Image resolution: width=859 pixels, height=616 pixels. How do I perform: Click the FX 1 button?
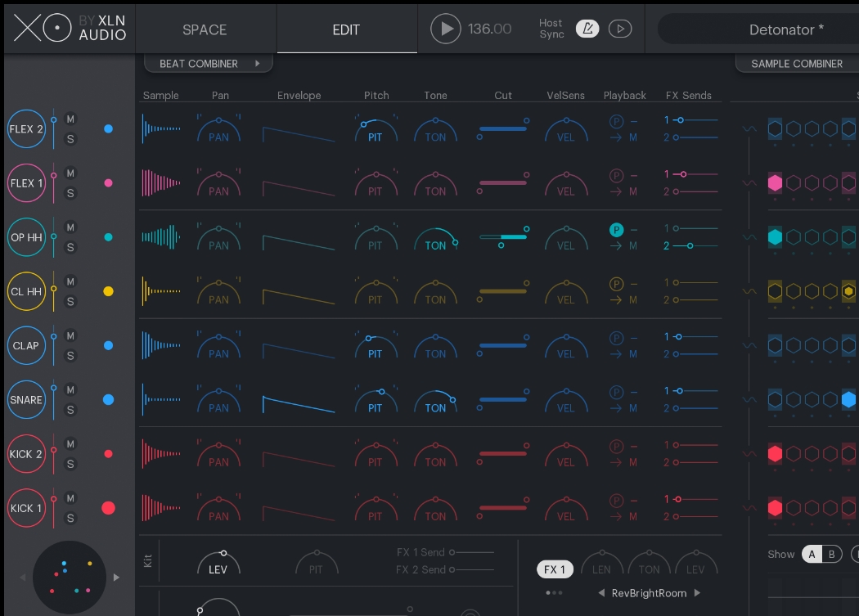(x=555, y=569)
